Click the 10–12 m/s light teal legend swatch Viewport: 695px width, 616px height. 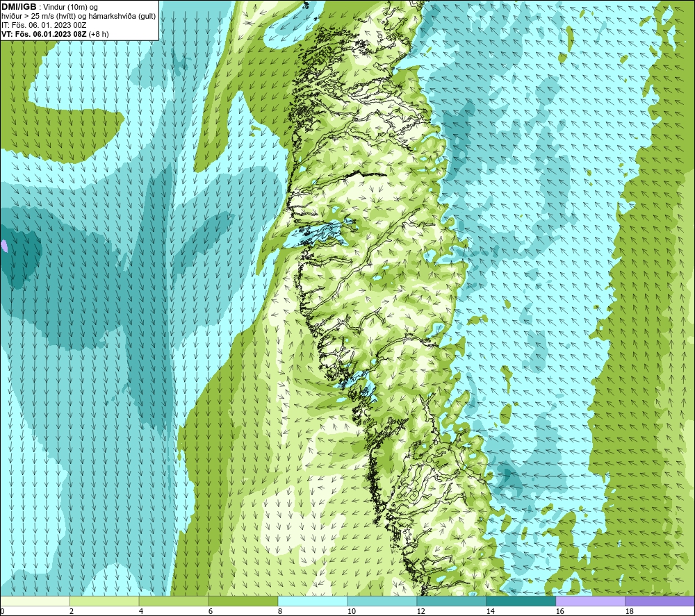pyautogui.click(x=382, y=601)
